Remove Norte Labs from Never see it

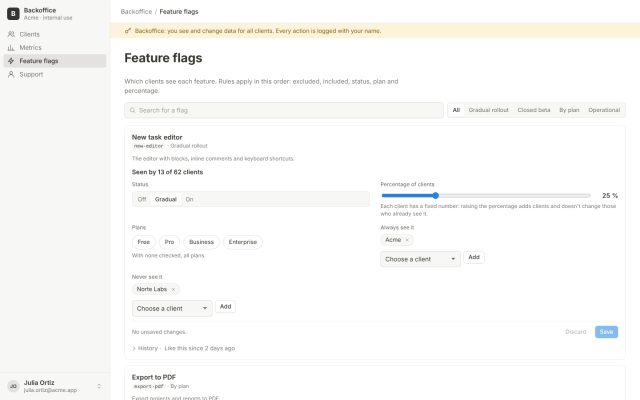tap(173, 289)
